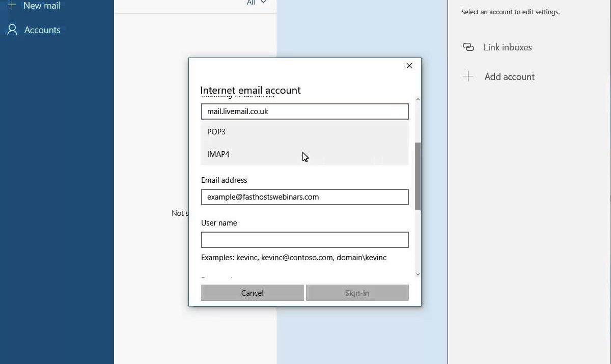Focus the User name text box
Image resolution: width=611 pixels, height=364 pixels.
coord(304,240)
